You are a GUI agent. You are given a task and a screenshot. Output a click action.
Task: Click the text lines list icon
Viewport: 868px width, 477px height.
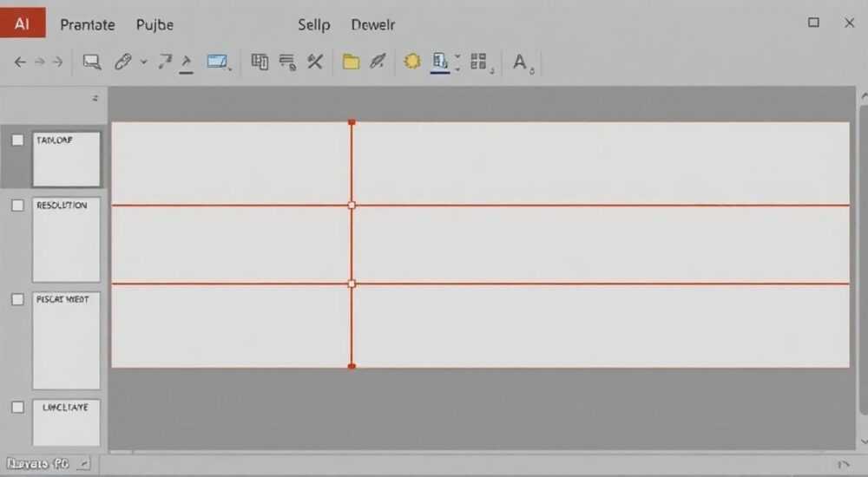287,62
